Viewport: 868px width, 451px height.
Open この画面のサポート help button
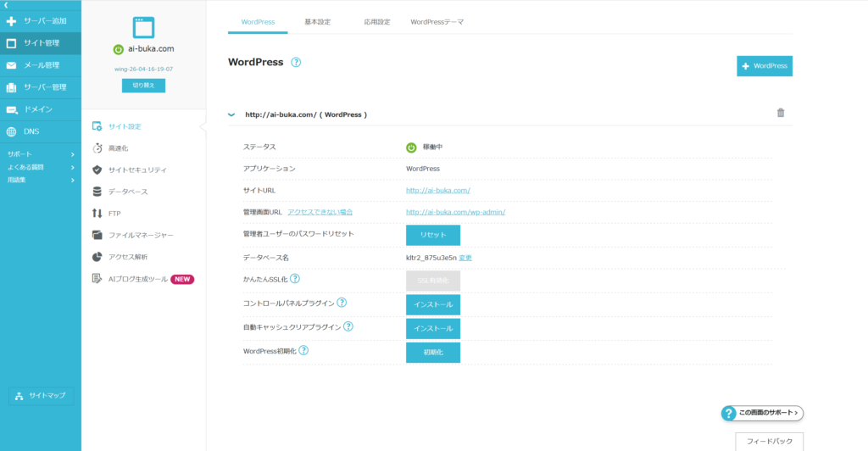[762, 413]
